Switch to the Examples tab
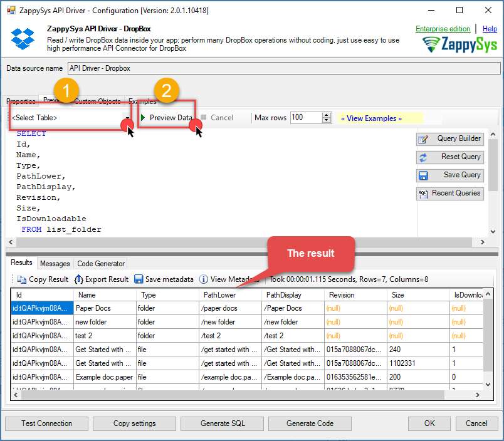504x441 pixels. [x=142, y=101]
